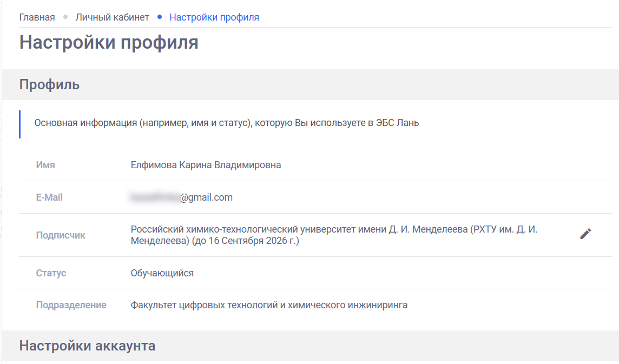Open the edit icon next to the university name
The height and width of the screenshot is (364, 619).
[x=585, y=234]
